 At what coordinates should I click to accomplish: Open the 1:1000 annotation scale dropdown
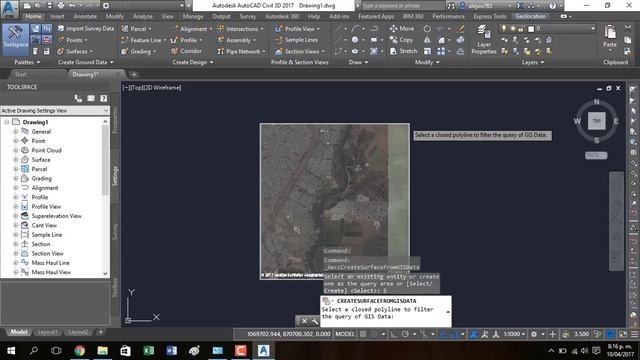514,334
